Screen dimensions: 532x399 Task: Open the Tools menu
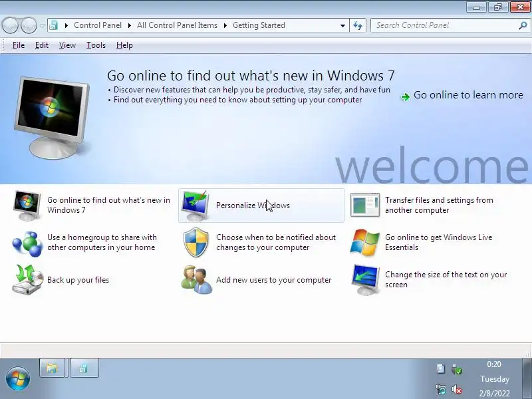tap(96, 45)
